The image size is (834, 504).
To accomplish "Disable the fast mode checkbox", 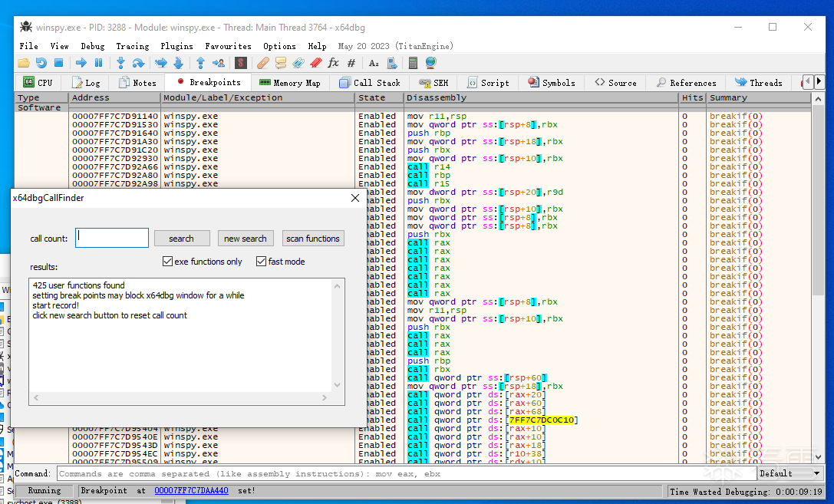I will point(262,262).
